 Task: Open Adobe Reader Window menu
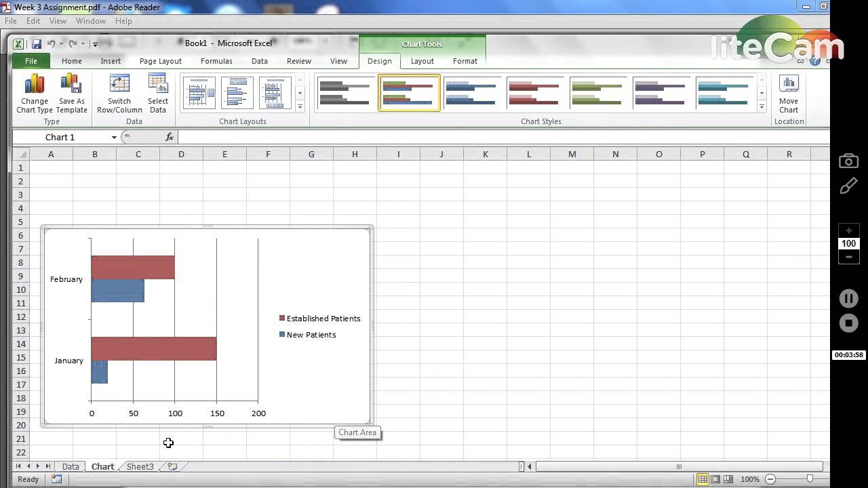pos(91,21)
